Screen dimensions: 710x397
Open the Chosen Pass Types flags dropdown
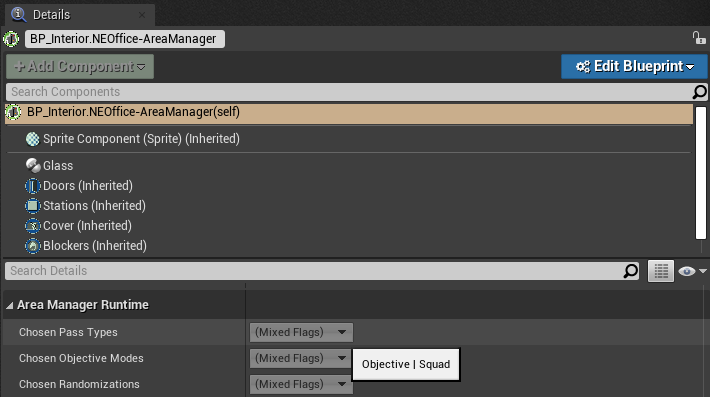[301, 332]
